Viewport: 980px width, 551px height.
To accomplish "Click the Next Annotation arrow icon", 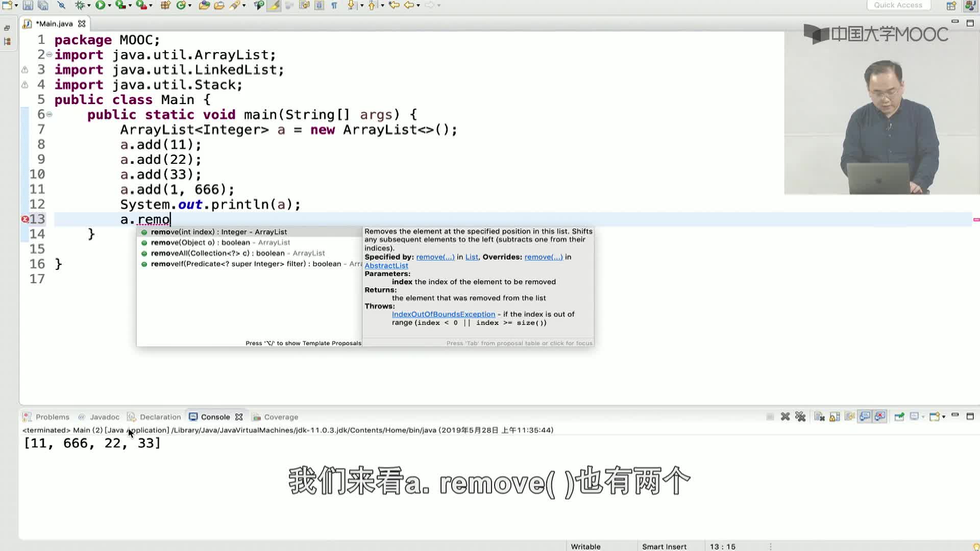I will tap(352, 5).
